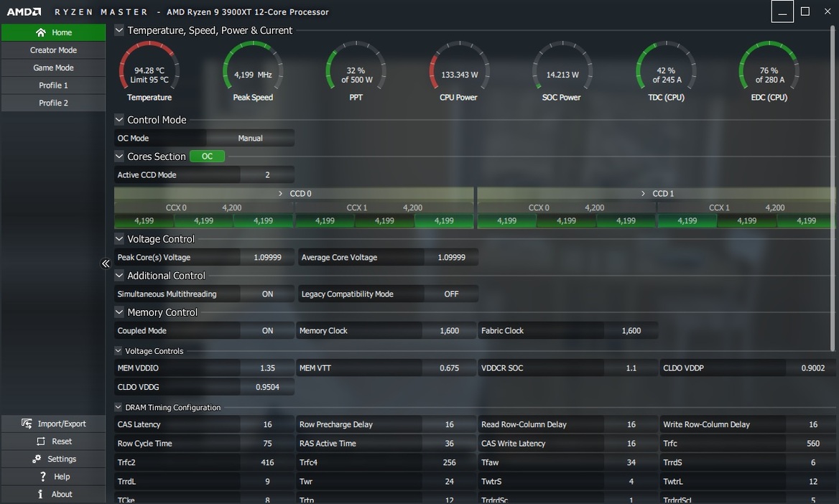
Task: Switch to Creator Mode
Action: [53, 50]
